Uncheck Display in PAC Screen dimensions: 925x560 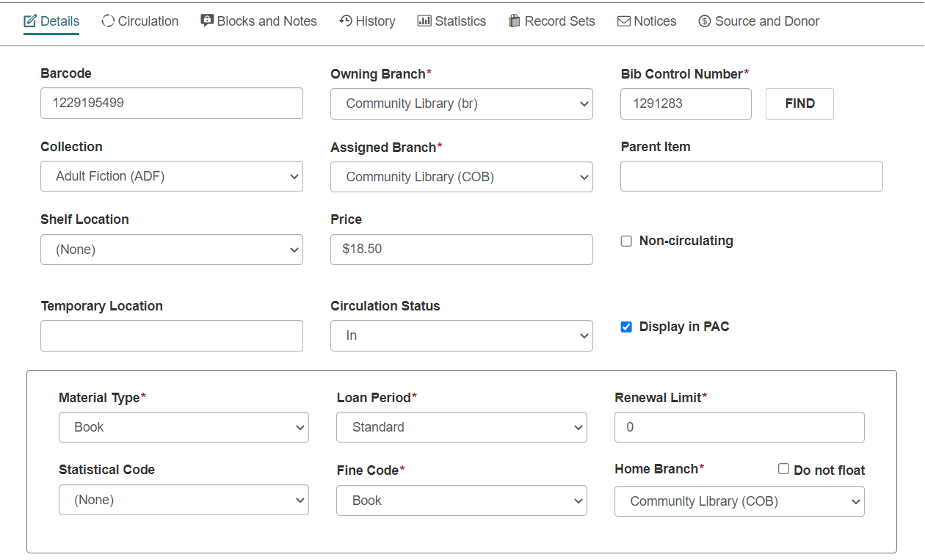click(626, 327)
